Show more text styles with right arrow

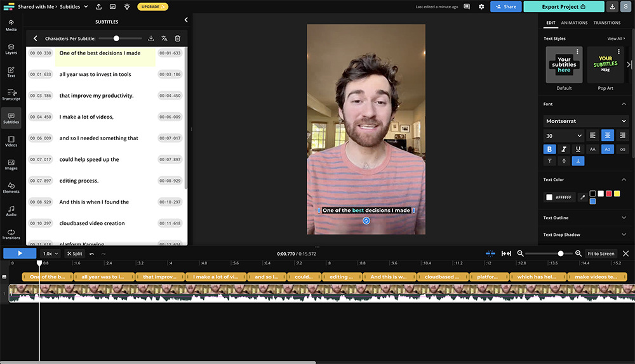(x=629, y=64)
